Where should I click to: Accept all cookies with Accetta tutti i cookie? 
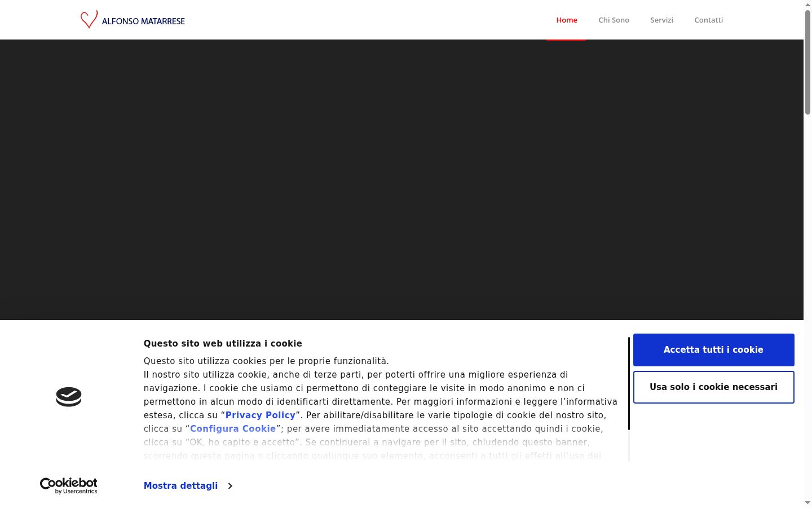click(713, 350)
